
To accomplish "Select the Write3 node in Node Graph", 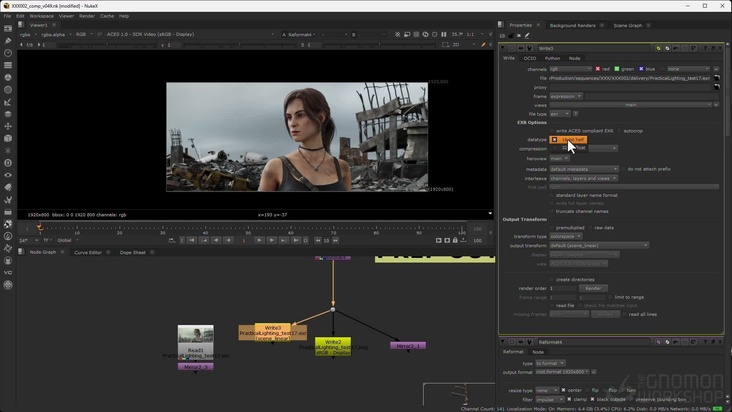I will (x=273, y=333).
